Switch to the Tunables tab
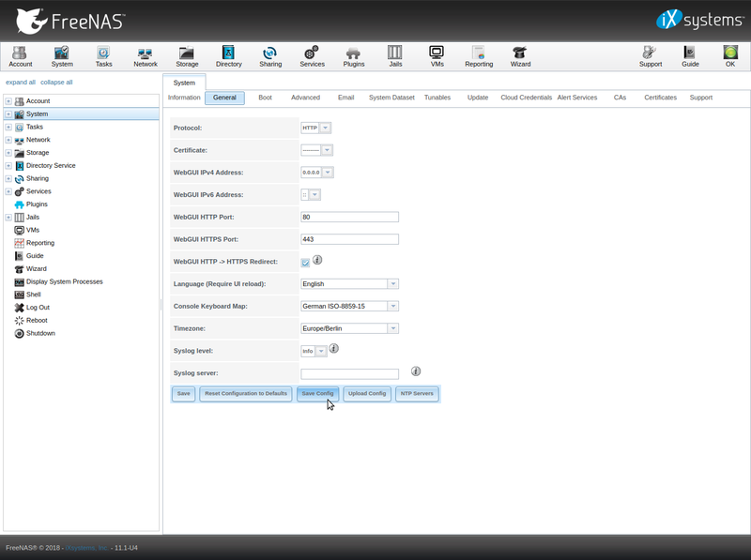 pyautogui.click(x=437, y=98)
